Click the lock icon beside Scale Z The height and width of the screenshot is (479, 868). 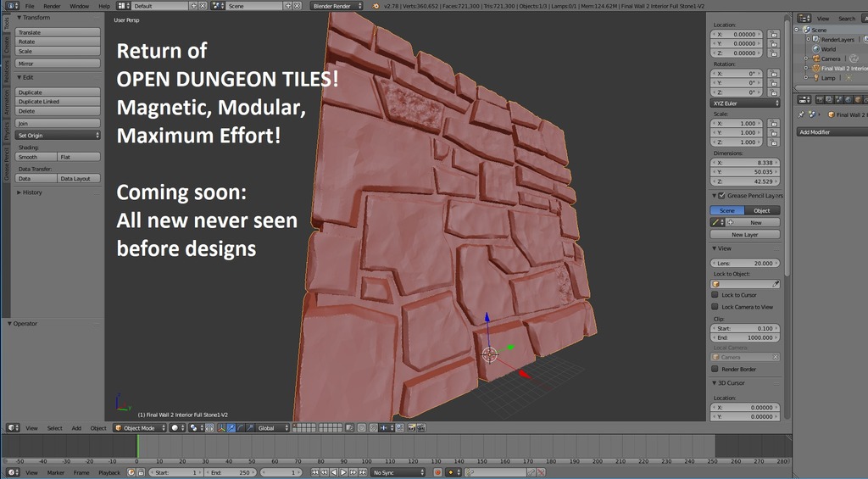773,142
